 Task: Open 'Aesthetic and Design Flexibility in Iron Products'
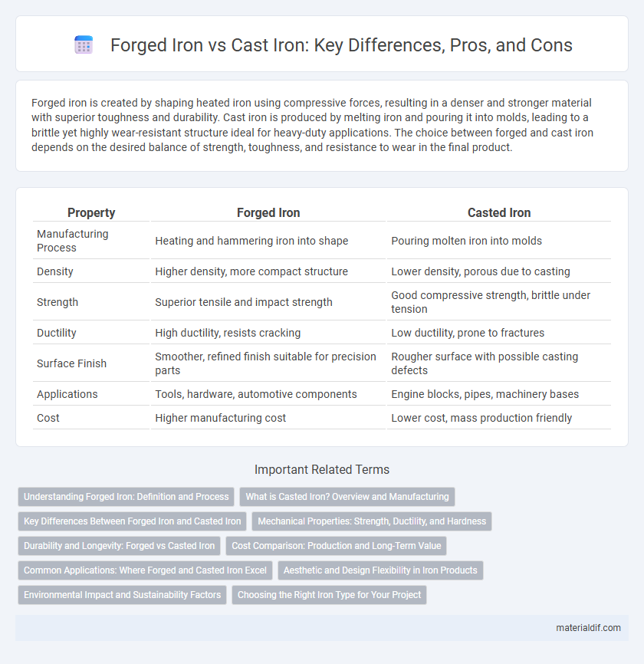380,570
